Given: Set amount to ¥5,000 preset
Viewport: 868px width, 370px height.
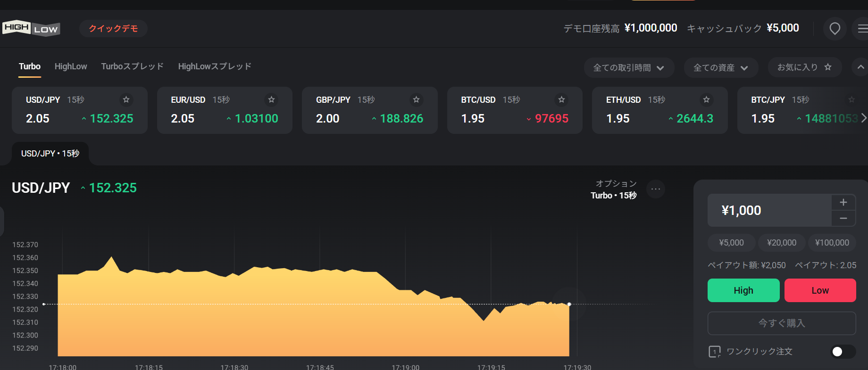Looking at the screenshot, I should (731, 243).
